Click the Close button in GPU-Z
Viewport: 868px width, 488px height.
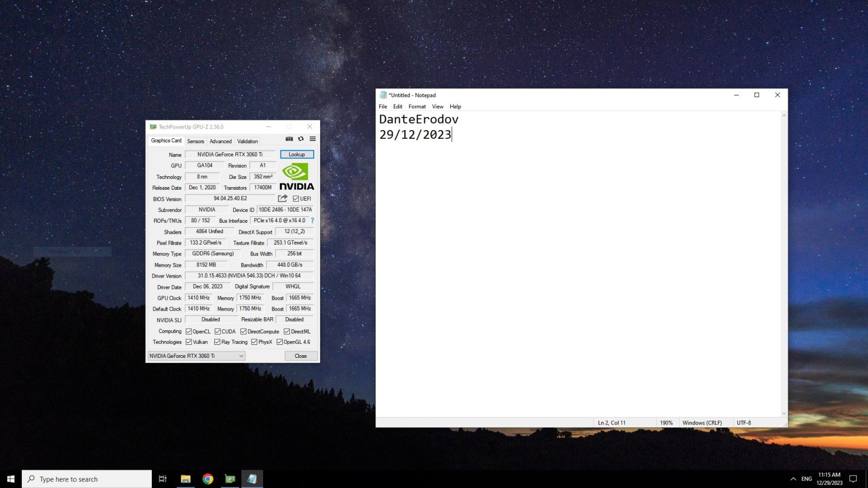pos(301,356)
